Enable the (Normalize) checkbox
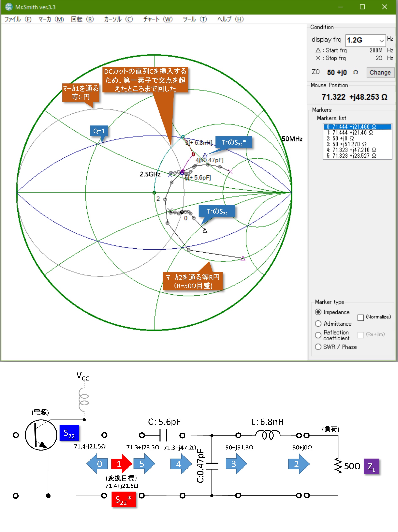Image resolution: width=398 pixels, height=532 pixels. point(360,317)
